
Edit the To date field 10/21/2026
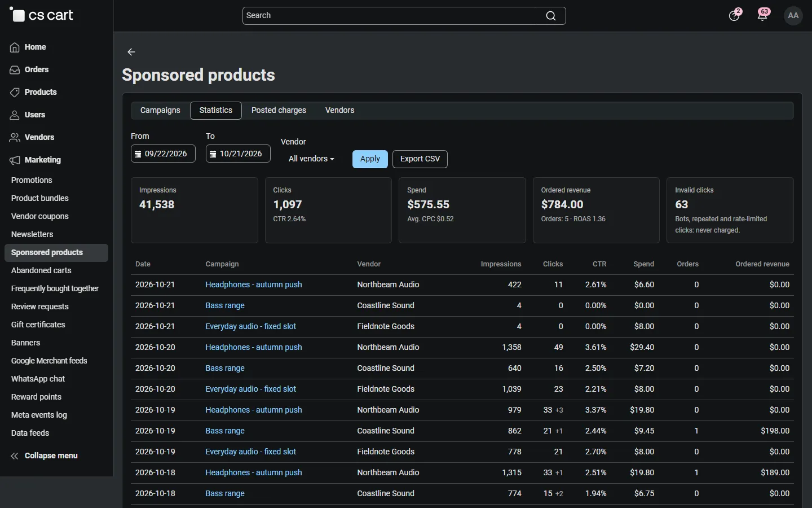point(238,154)
